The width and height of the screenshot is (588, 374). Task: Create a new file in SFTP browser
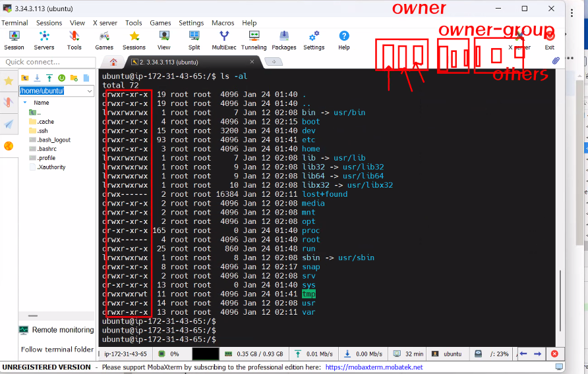click(86, 78)
